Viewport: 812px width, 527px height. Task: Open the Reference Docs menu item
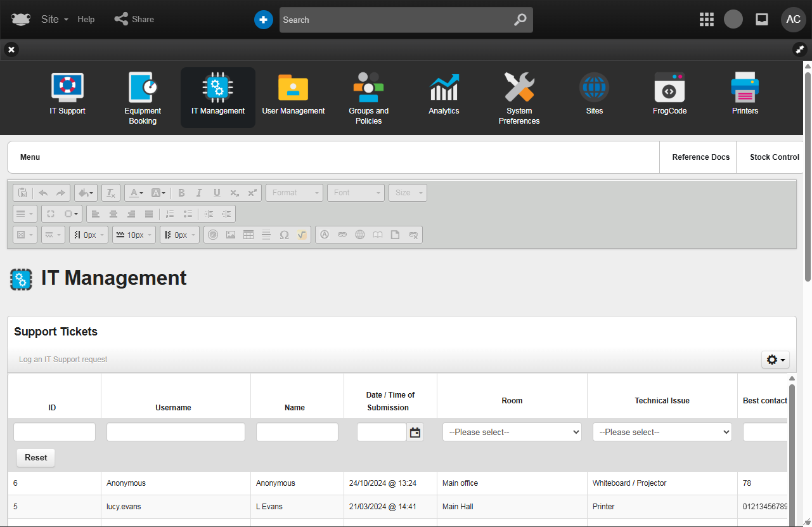coord(700,157)
